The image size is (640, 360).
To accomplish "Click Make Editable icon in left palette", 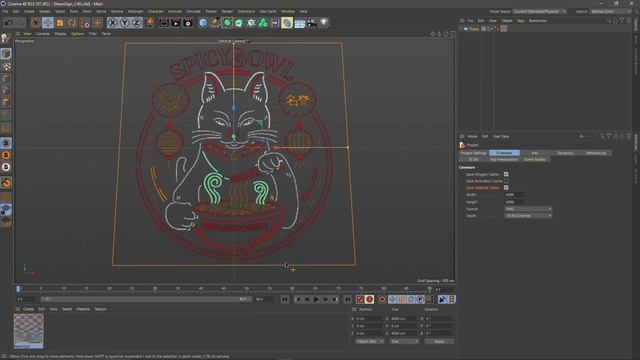I will point(6,39).
